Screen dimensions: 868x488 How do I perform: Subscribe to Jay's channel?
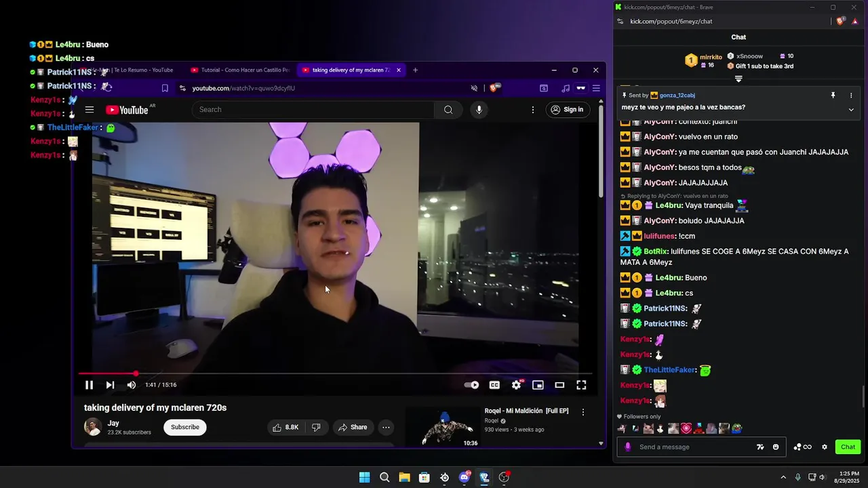185,427
